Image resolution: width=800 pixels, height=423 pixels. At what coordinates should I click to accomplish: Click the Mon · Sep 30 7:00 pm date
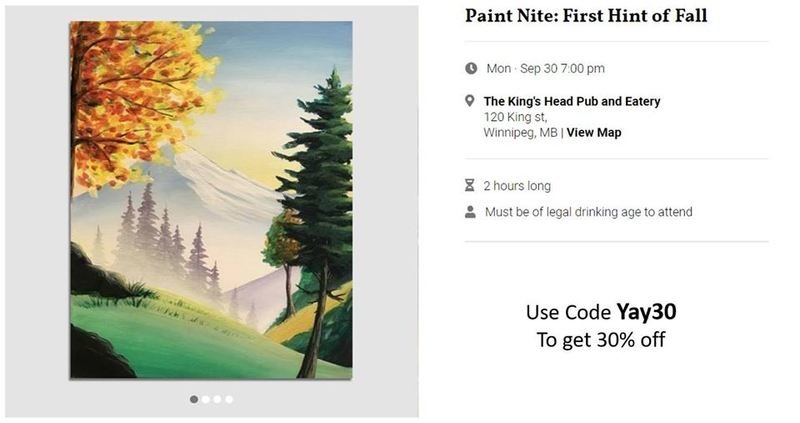click(545, 69)
